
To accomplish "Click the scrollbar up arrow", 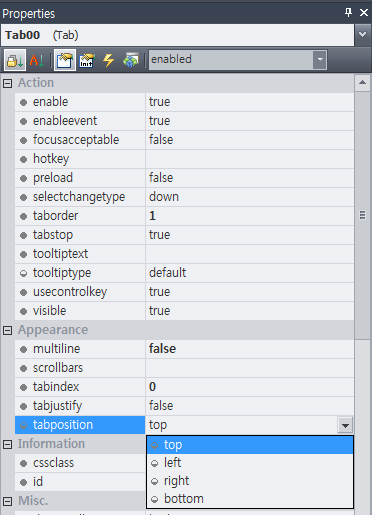I will [x=363, y=83].
